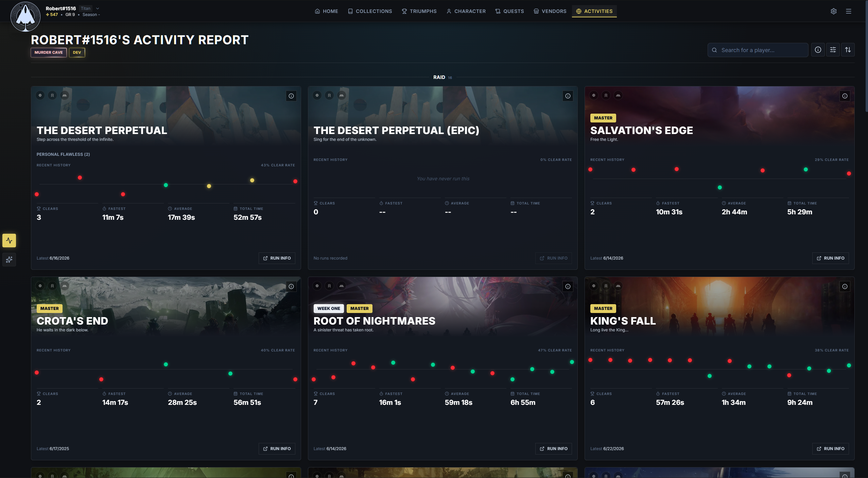Click the "Personal Flawless (2)" label

63,154
